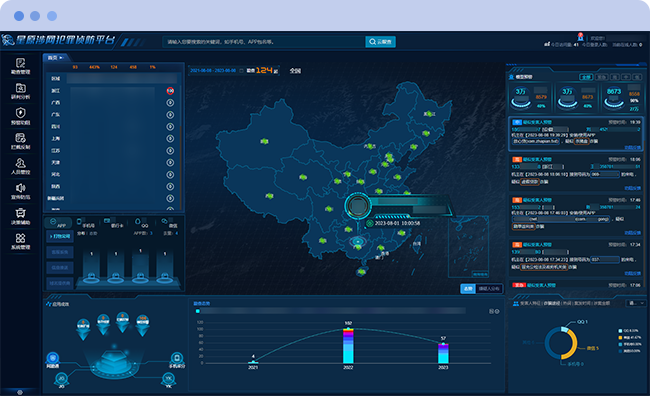Open the first sidebar icon with document pencil
Screen dimensions: 650x396
pos(20,63)
